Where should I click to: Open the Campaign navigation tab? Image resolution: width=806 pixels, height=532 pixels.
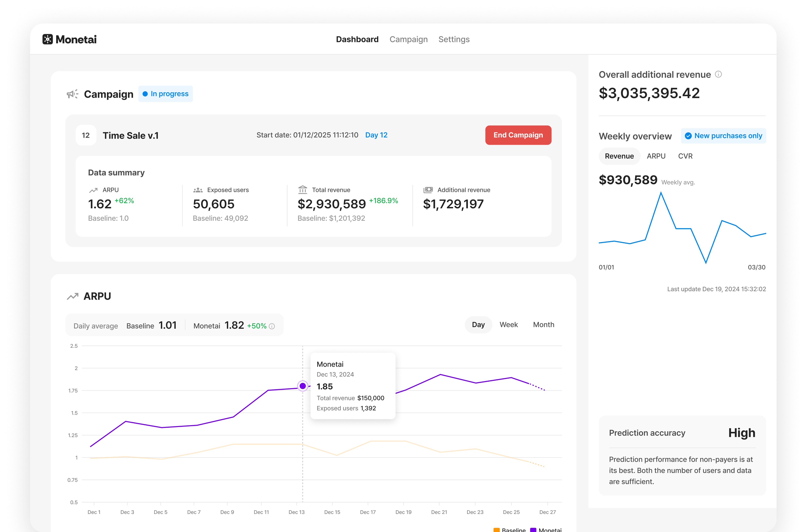tap(408, 39)
